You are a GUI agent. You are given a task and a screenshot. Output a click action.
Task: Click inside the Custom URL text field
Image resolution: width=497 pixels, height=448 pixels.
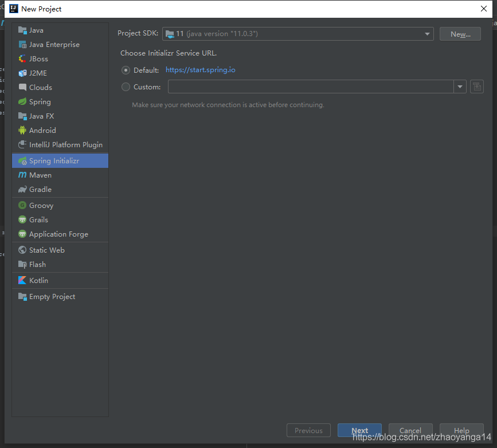coord(311,87)
